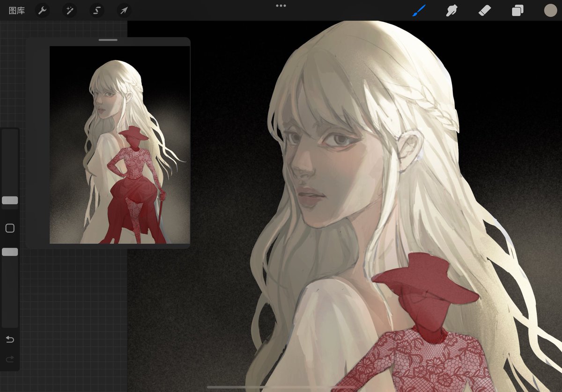Select the Paintbrush tool
The height and width of the screenshot is (392, 562).
coord(418,10)
